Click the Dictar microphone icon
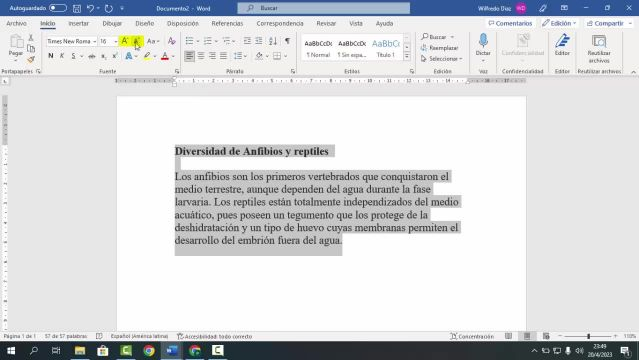The height and width of the screenshot is (360, 639). 483,40
